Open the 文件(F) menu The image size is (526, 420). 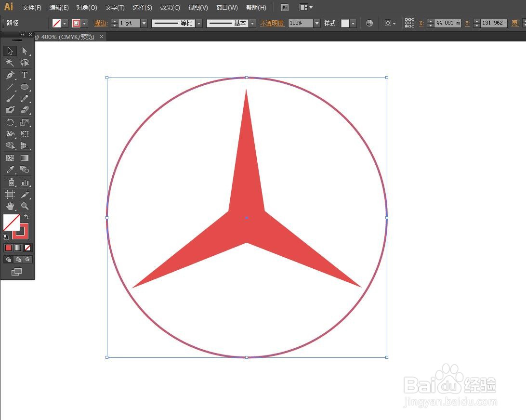[x=32, y=7]
